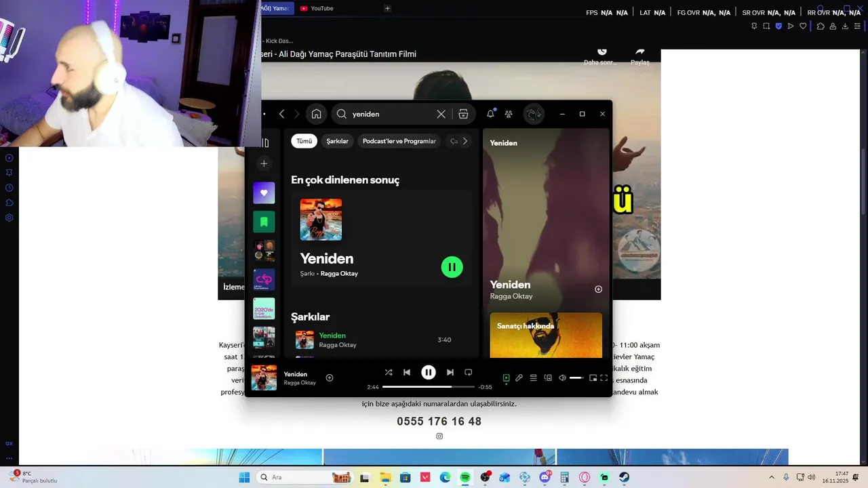Open Spotify play queue
Image resolution: width=868 pixels, height=488 pixels.
tap(534, 378)
